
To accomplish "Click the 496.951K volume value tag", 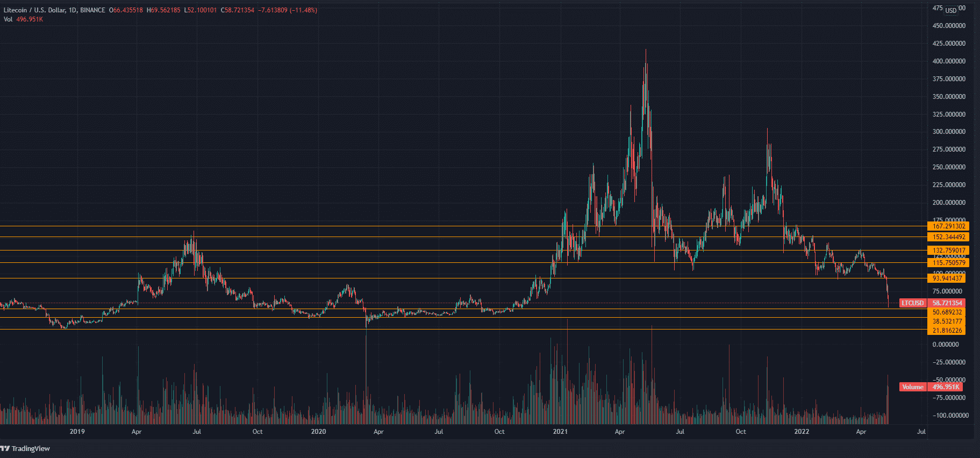I will pos(945,387).
